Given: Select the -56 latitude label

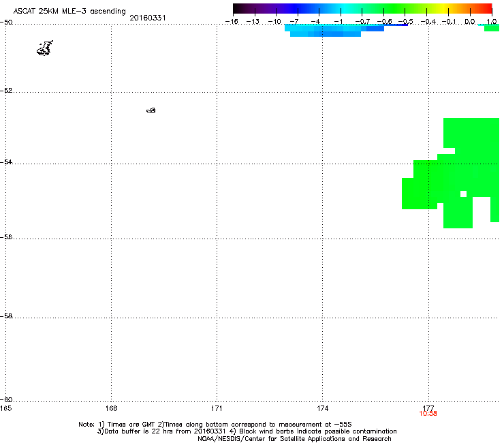Looking at the screenshot, I should click(x=6, y=236).
